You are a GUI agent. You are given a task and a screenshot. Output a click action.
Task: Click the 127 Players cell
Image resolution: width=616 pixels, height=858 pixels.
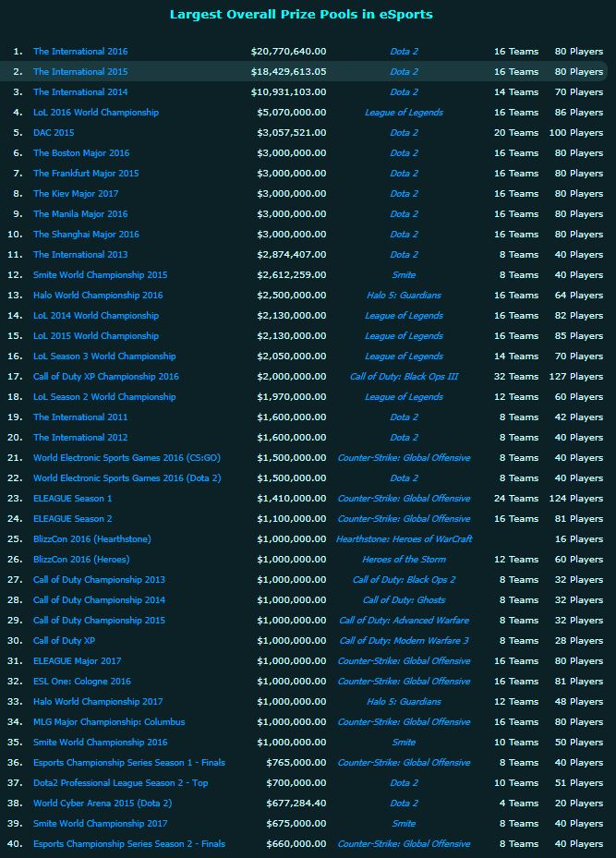(576, 377)
